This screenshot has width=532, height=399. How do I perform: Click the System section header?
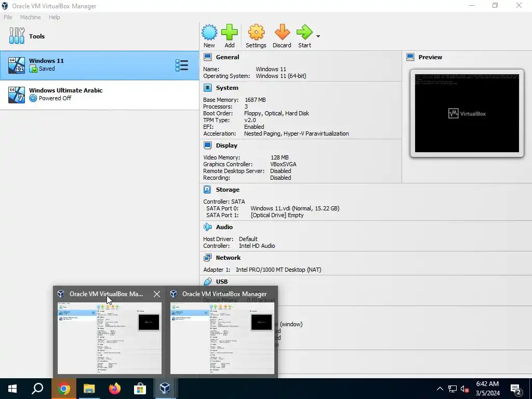pos(227,87)
